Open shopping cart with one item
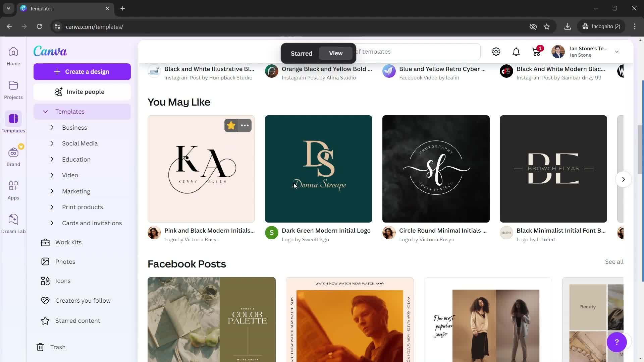The width and height of the screenshot is (644, 362). pyautogui.click(x=537, y=52)
